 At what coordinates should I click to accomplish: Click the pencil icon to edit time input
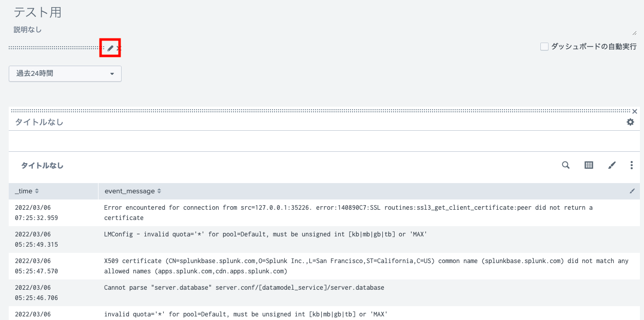110,48
